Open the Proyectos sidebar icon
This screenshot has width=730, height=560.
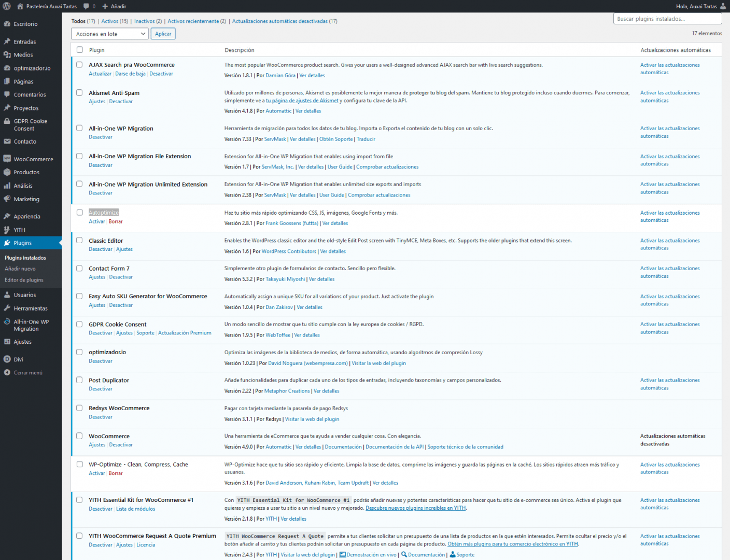coord(7,108)
